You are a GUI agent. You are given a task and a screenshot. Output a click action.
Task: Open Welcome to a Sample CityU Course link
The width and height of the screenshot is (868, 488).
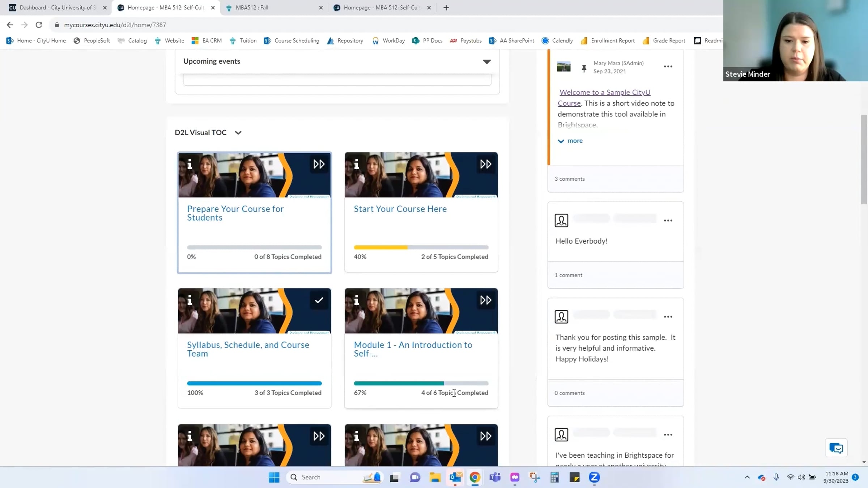[x=604, y=93]
